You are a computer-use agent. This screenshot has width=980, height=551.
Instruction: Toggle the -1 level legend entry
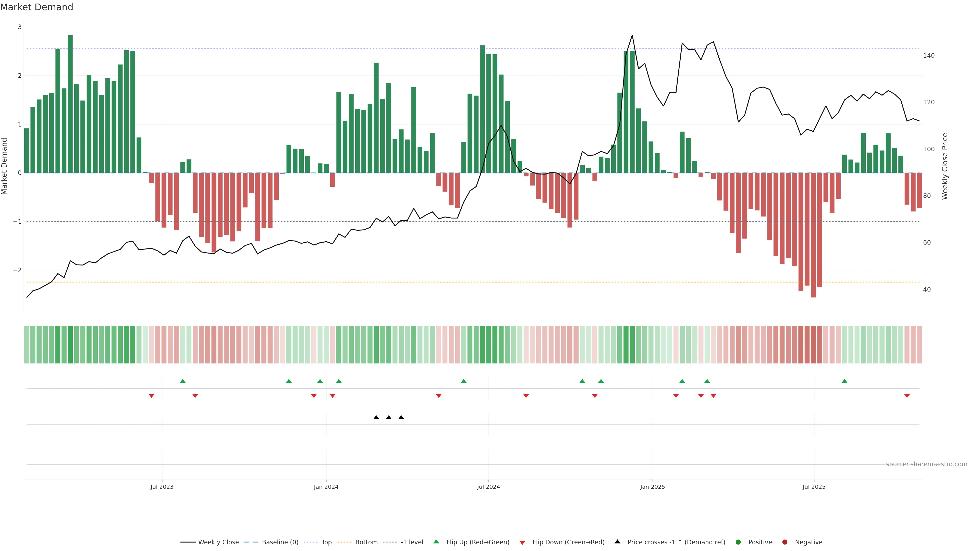412,542
